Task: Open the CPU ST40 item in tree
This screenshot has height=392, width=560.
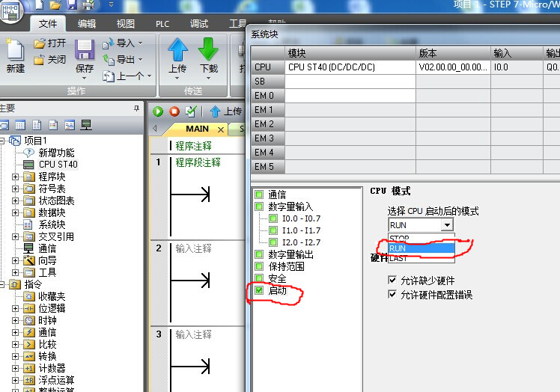Action: coord(58,165)
